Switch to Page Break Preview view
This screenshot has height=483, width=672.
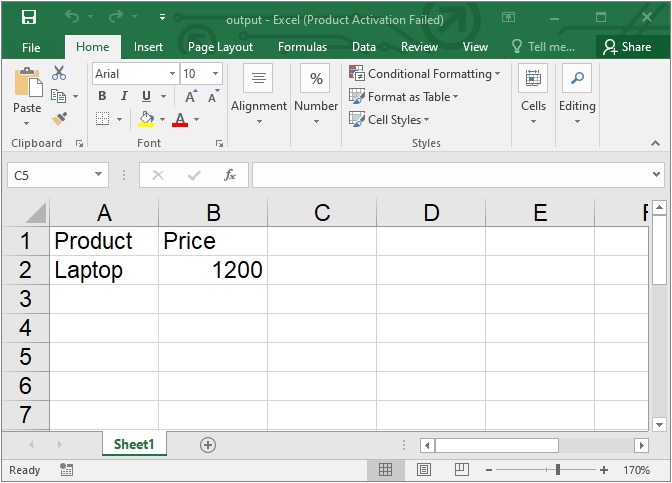pyautogui.click(x=462, y=469)
